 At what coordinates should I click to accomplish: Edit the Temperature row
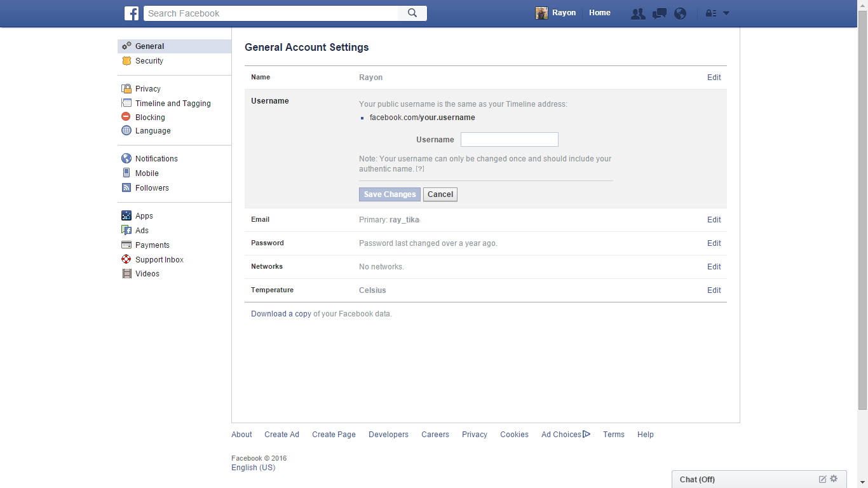(x=714, y=290)
